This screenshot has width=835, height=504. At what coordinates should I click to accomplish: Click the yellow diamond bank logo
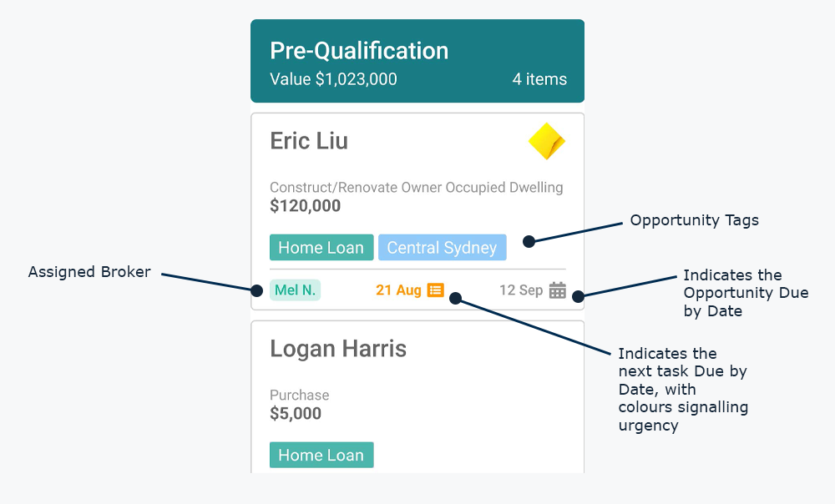[x=547, y=142]
